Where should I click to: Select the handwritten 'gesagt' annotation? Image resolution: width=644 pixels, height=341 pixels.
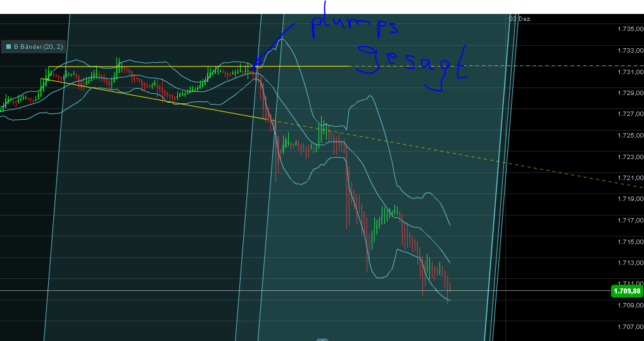pyautogui.click(x=412, y=63)
